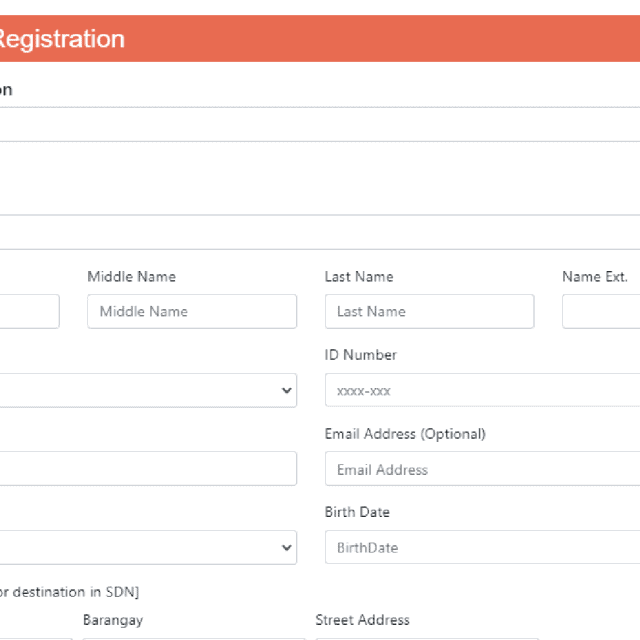Click the Name Ext. label

point(595,276)
